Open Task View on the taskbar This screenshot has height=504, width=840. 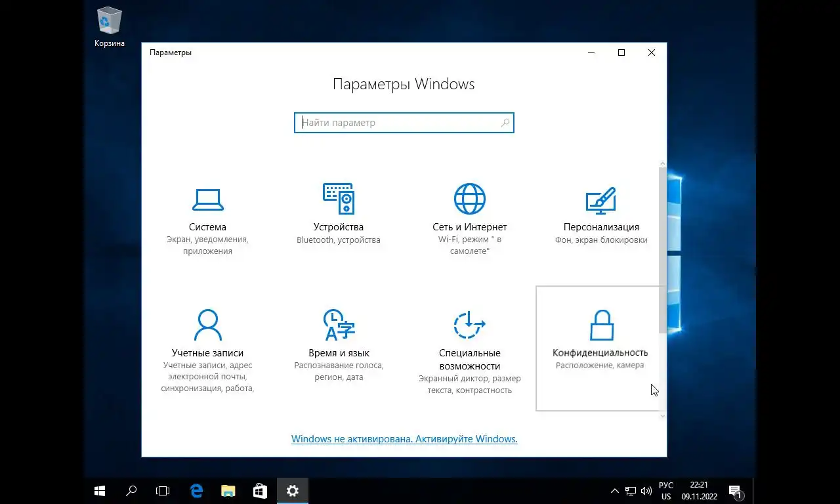point(163,490)
